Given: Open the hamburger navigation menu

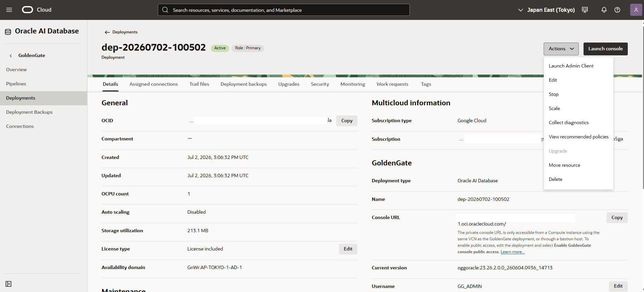Looking at the screenshot, I should pyautogui.click(x=9, y=10).
